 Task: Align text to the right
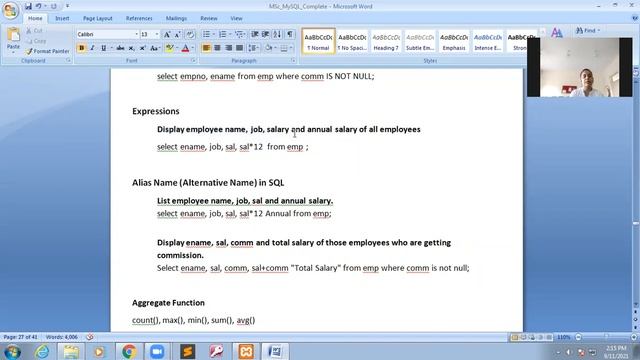pos(228,48)
